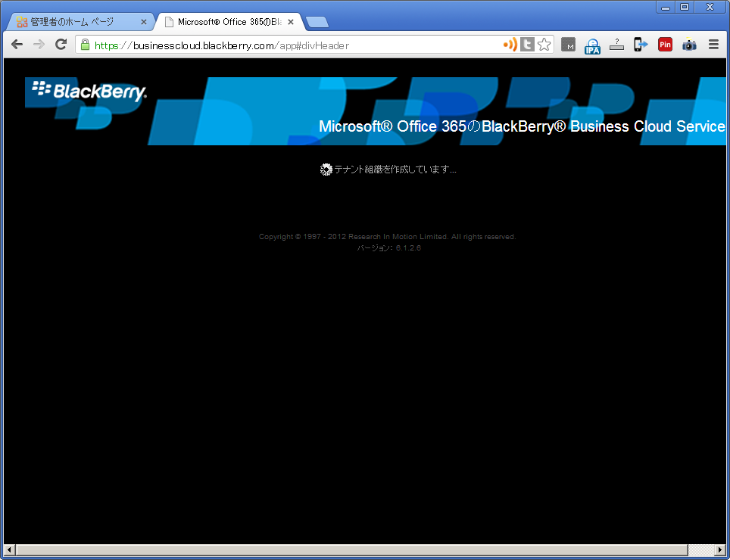Click the spinning loading indicator
This screenshot has width=730, height=560.
pos(326,170)
